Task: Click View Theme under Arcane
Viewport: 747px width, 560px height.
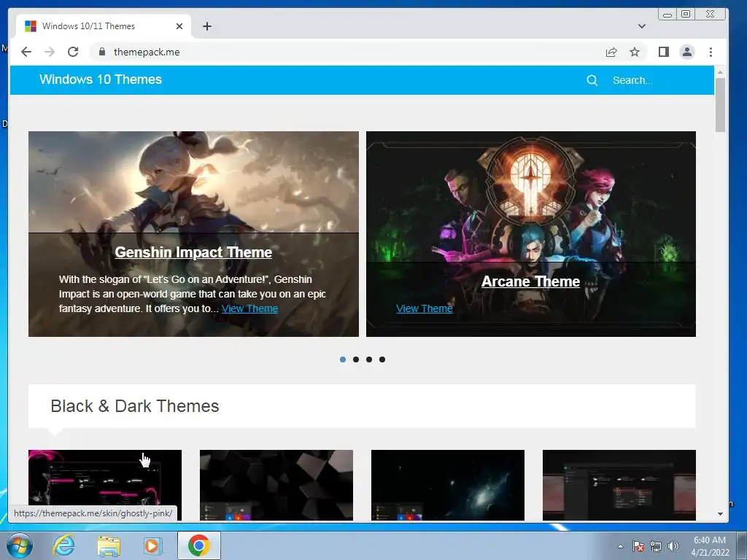Action: coord(425,308)
